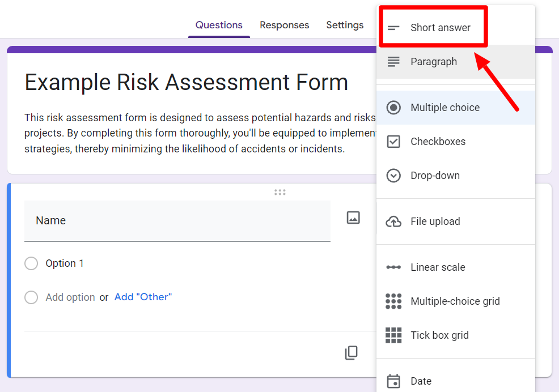Click the Add "Other" link
Screen dimensions: 559x392
143,297
